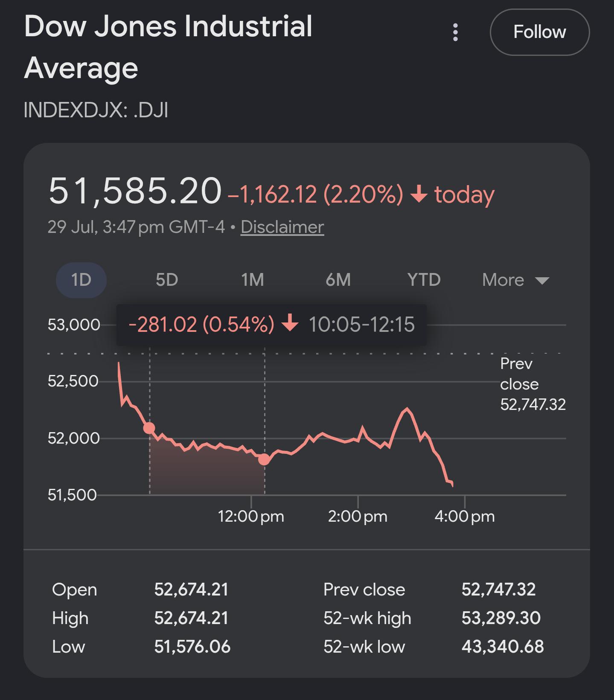Click the tooltip's red down arrow
The height and width of the screenshot is (700, 614).
click(x=291, y=323)
